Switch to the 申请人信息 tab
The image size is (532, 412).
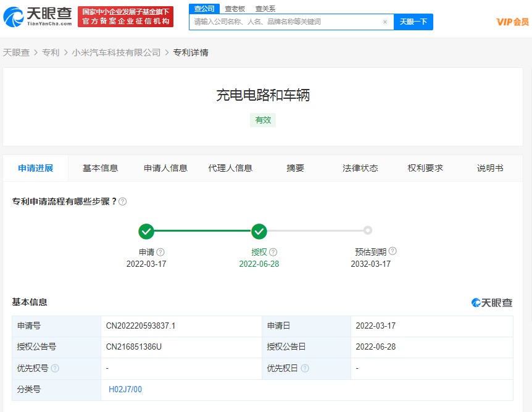point(165,168)
